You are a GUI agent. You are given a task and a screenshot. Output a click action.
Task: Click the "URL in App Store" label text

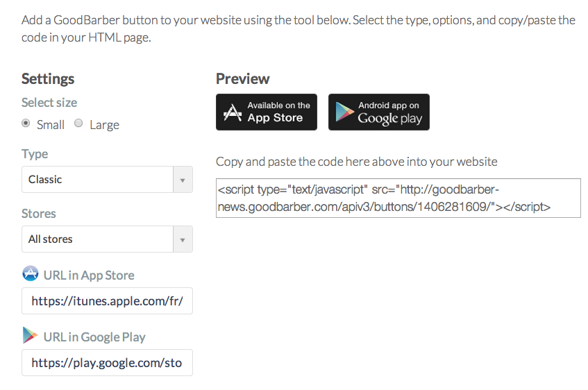tap(89, 275)
